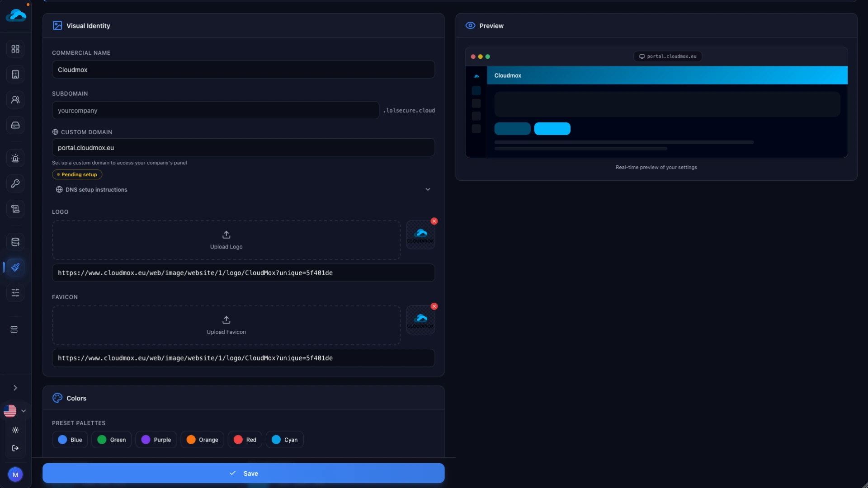This screenshot has height=488, width=868.
Task: Select the Red preset palette
Action: [245, 440]
